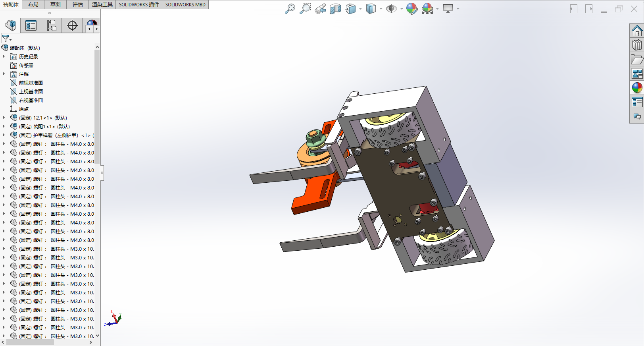Open the View Palette task pane

coord(637,73)
